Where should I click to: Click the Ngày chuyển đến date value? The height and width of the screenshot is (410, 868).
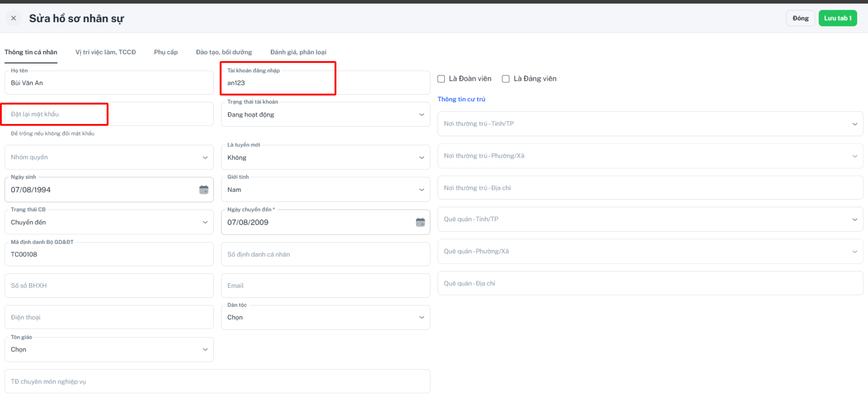coord(248,222)
